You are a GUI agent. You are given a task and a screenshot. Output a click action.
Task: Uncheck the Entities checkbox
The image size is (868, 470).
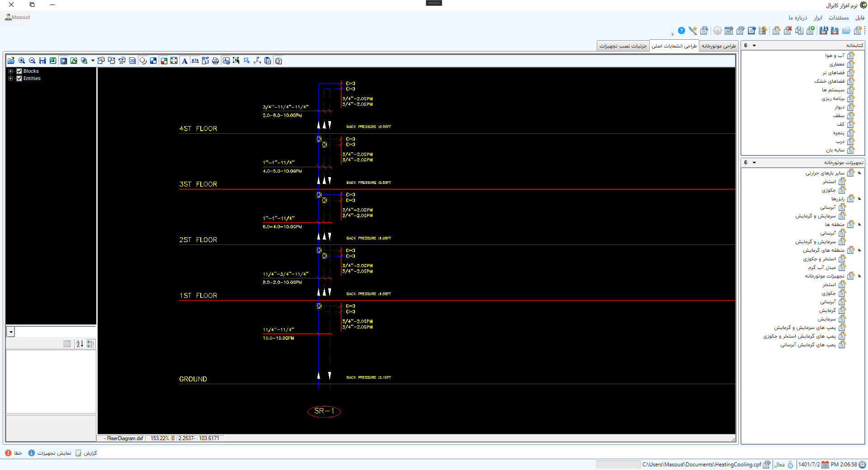[x=19, y=78]
